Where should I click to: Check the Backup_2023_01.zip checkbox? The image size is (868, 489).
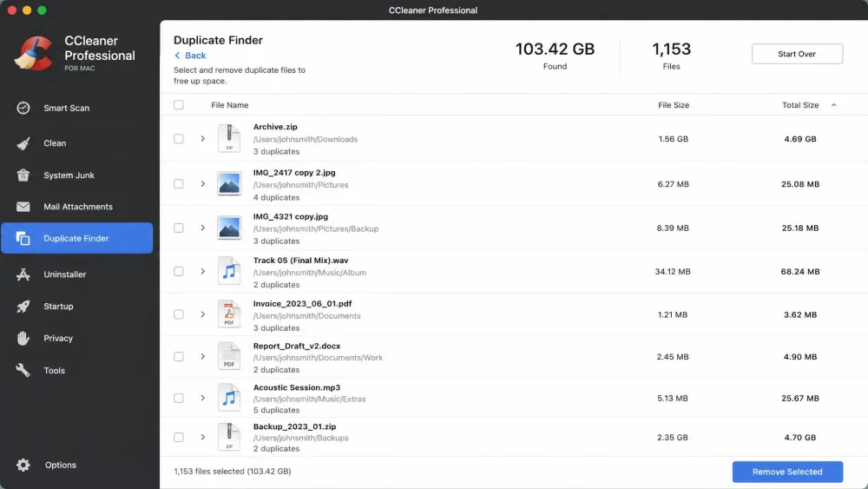coord(178,437)
